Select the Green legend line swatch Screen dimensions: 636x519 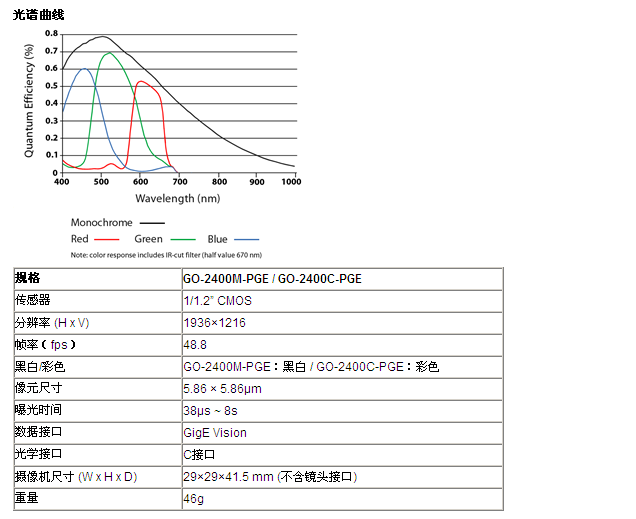(182, 239)
